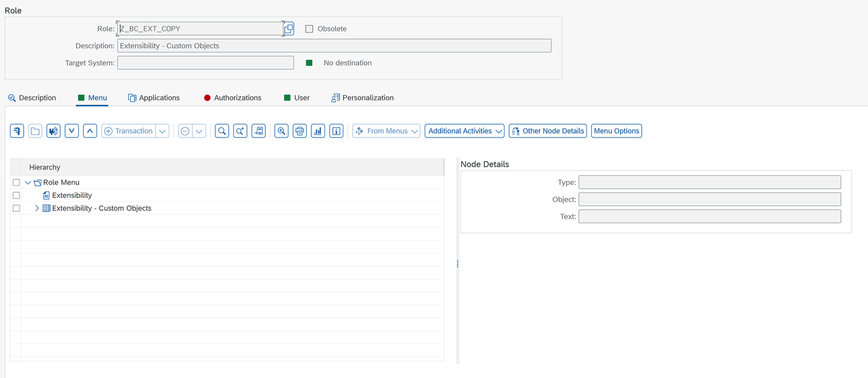868x378 pixels.
Task: Click the green No destination status indicator
Action: pos(309,63)
